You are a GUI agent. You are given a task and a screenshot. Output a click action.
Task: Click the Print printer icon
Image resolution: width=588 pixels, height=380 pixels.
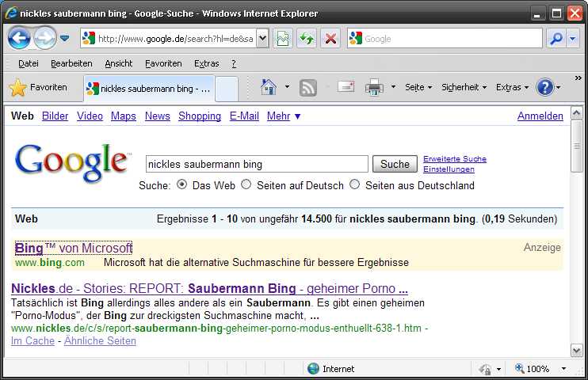pos(374,87)
